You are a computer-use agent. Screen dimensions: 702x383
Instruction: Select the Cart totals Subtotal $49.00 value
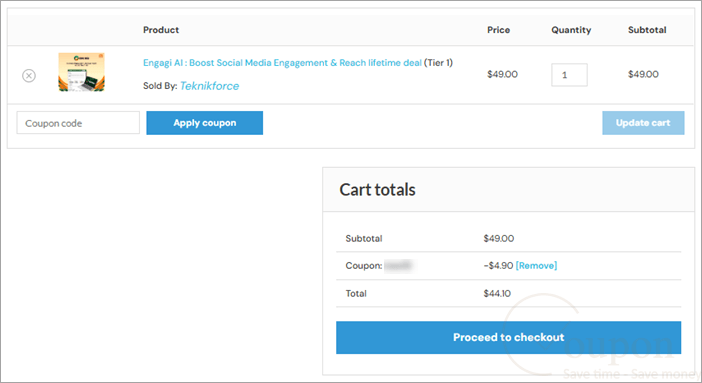[499, 238]
